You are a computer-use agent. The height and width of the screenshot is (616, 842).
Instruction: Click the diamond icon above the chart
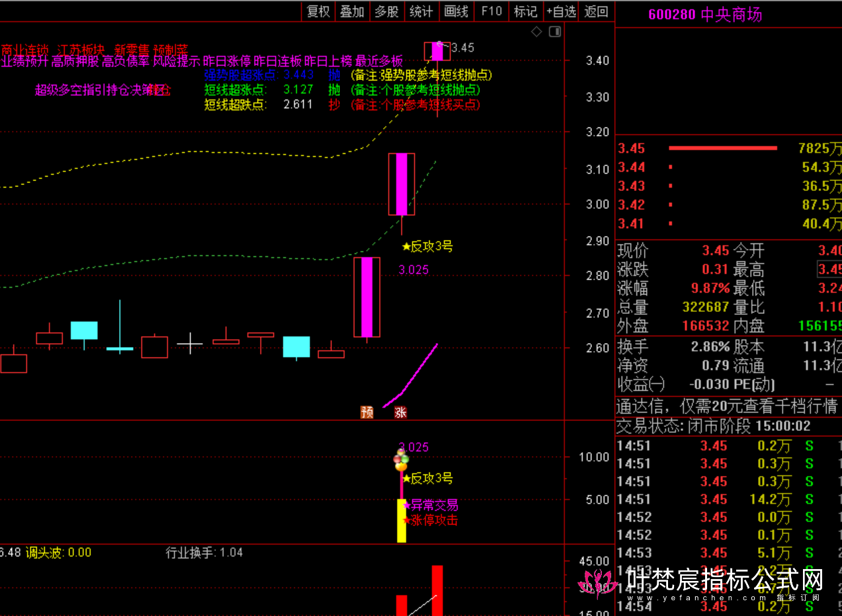tap(536, 32)
